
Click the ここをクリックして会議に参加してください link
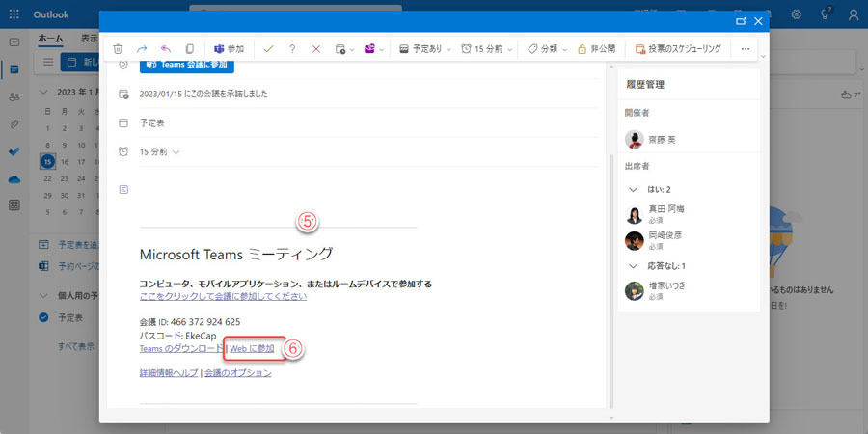pyautogui.click(x=223, y=296)
